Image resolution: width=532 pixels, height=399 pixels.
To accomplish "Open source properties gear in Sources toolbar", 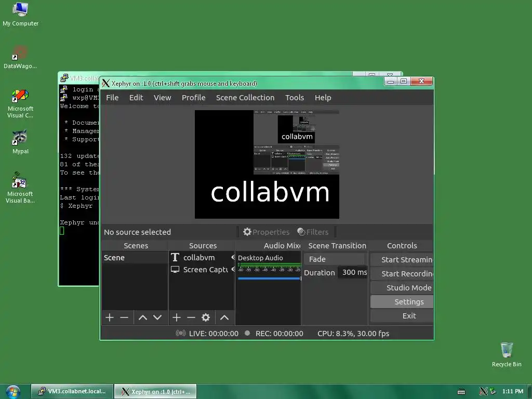I will 206,317.
